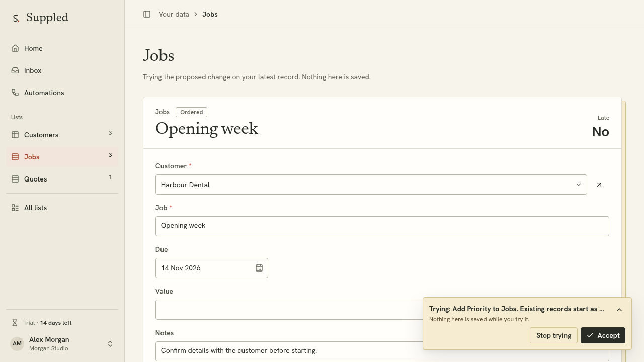Show All lists
This screenshot has height=362, width=644.
[62, 208]
